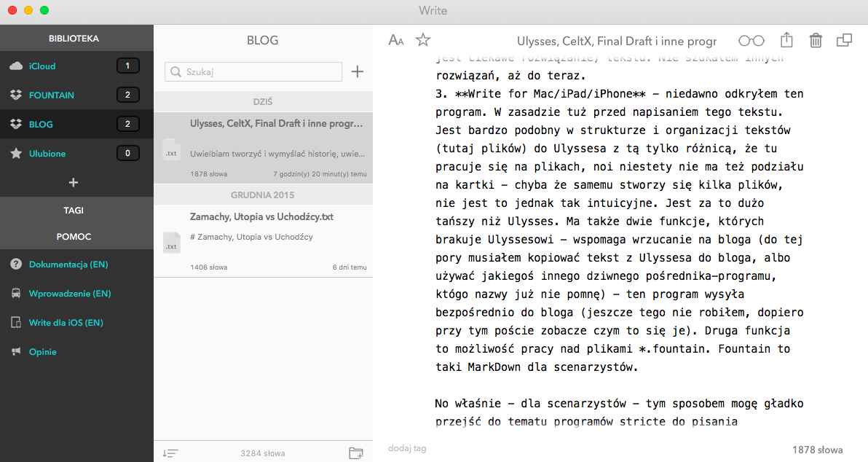Add a new library with sidebar plus
Screen dimensions: 868x462
[74, 182]
